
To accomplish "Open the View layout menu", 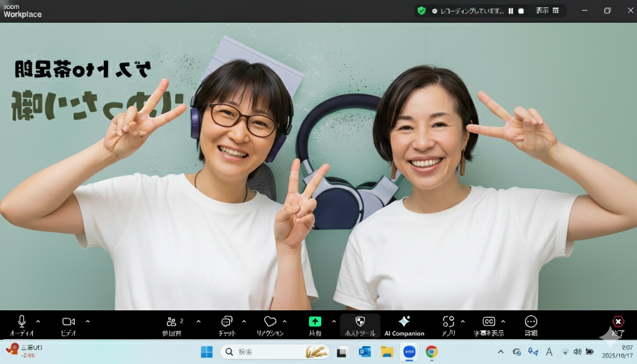I will tap(547, 11).
